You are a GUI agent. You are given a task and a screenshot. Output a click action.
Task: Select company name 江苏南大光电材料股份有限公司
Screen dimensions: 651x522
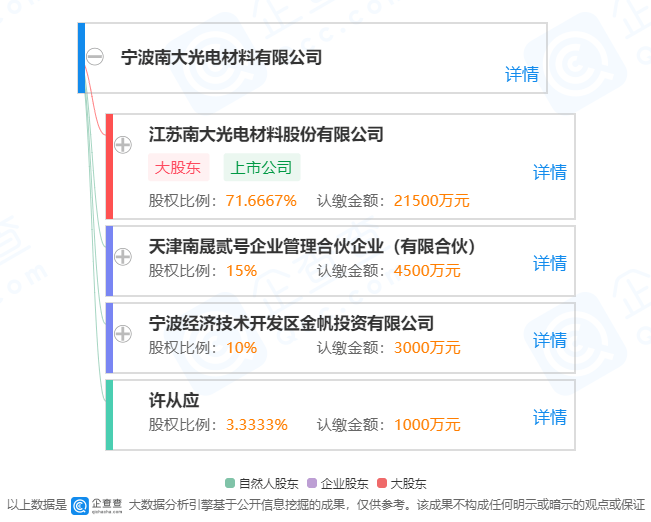266,135
